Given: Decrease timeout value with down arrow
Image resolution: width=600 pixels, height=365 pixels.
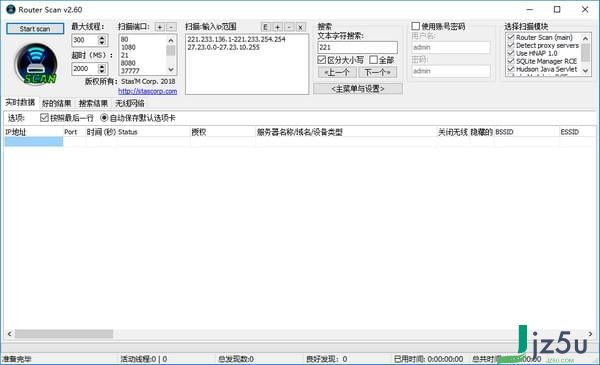Looking at the screenshot, I should coord(102,71).
